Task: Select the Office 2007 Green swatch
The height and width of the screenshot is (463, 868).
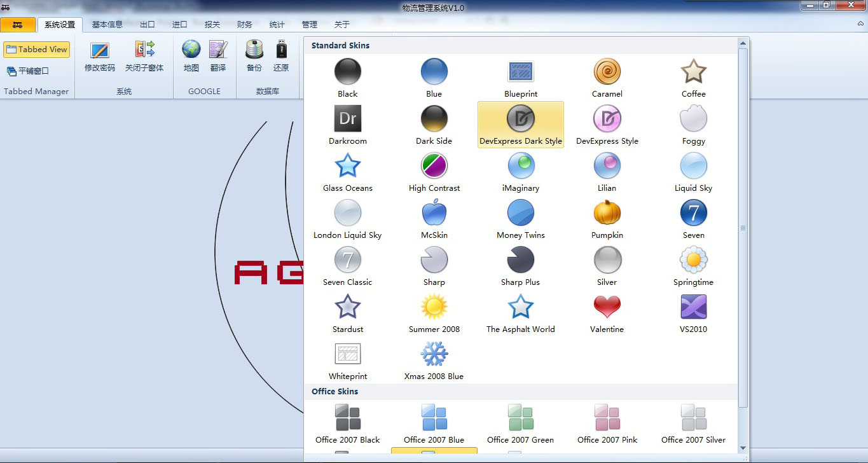Action: pos(520,418)
